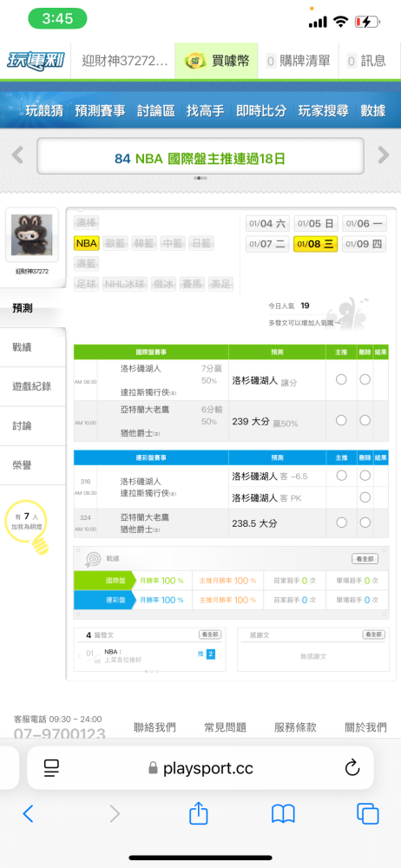Click the target icon beside 戰績
Image resolution: width=401 pixels, height=868 pixels.
[x=92, y=559]
